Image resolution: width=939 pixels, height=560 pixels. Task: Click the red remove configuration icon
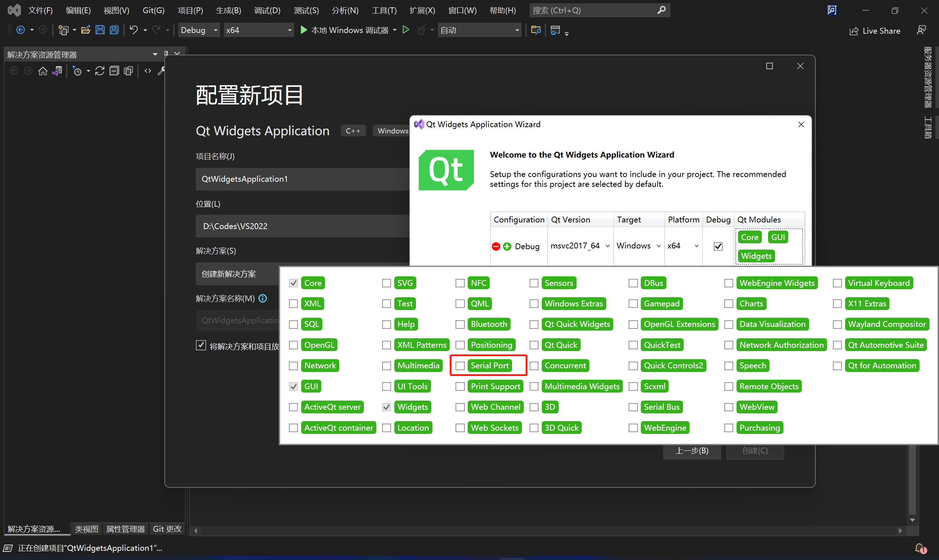[x=496, y=246]
